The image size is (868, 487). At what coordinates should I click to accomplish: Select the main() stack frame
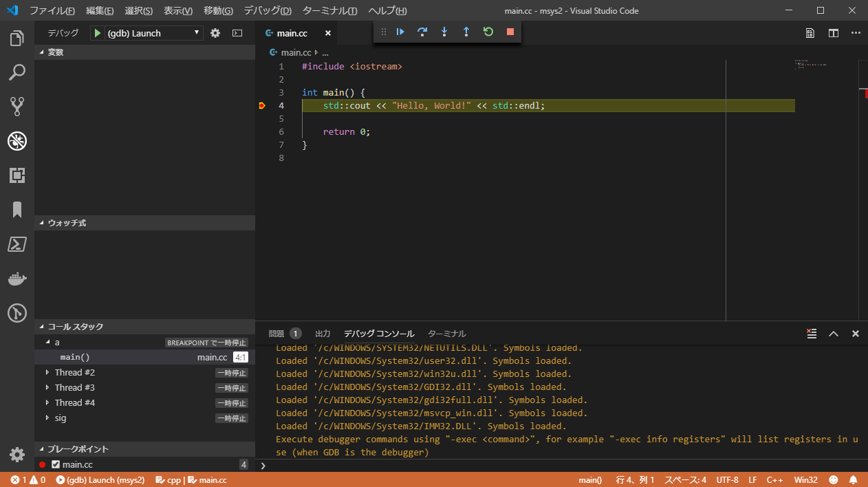(x=144, y=357)
